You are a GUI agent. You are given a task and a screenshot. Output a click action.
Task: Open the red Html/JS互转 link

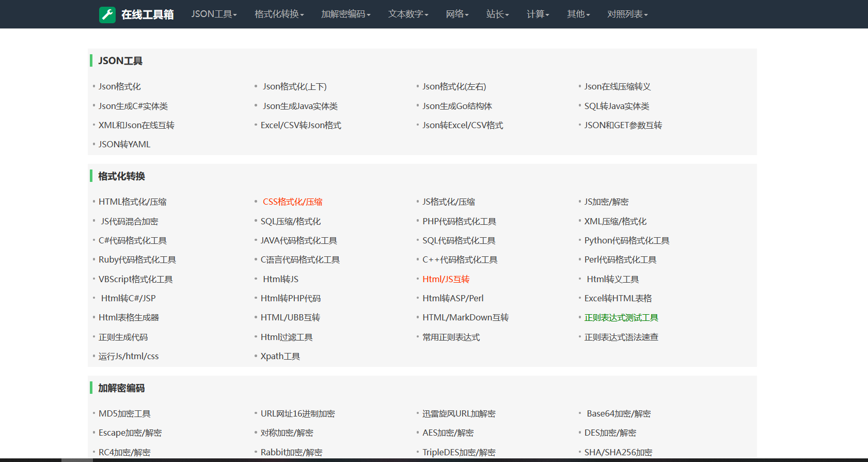446,280
